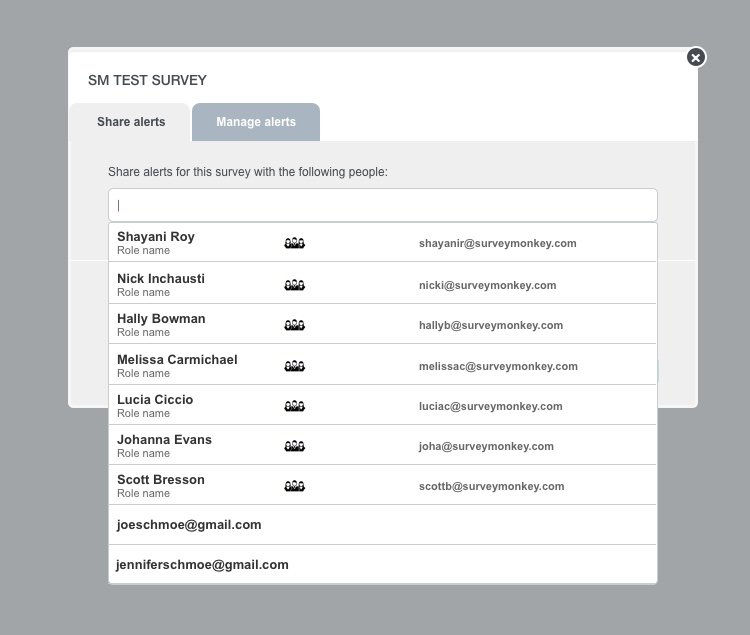Image resolution: width=750 pixels, height=635 pixels.
Task: Click group icon beside Nick Inchausti
Action: [295, 285]
